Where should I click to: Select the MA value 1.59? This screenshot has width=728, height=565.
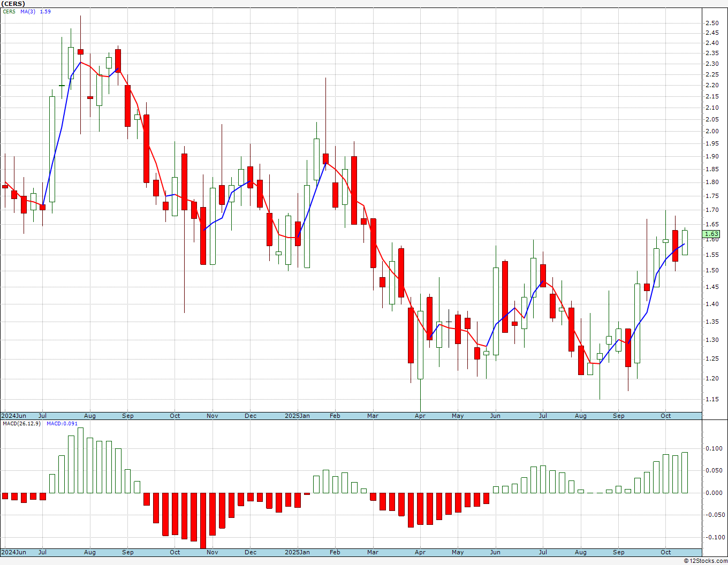pos(45,11)
